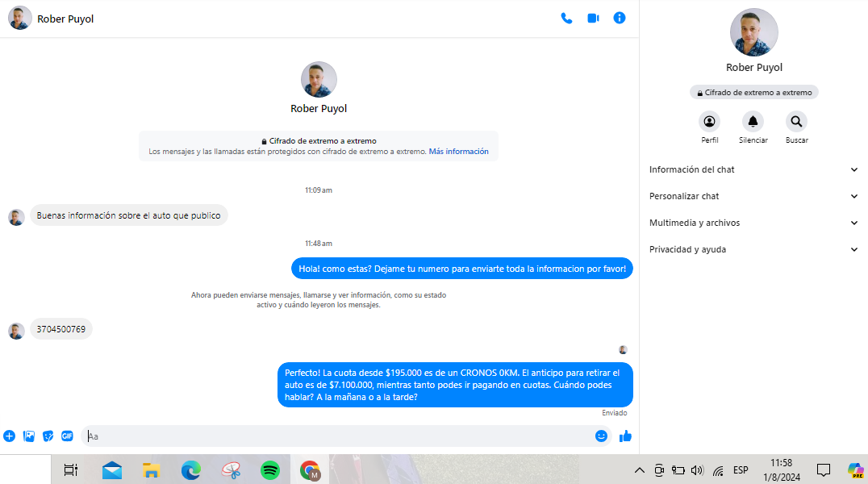Mute notifications with Silenciar bell
The height and width of the screenshot is (484, 868).
[753, 122]
